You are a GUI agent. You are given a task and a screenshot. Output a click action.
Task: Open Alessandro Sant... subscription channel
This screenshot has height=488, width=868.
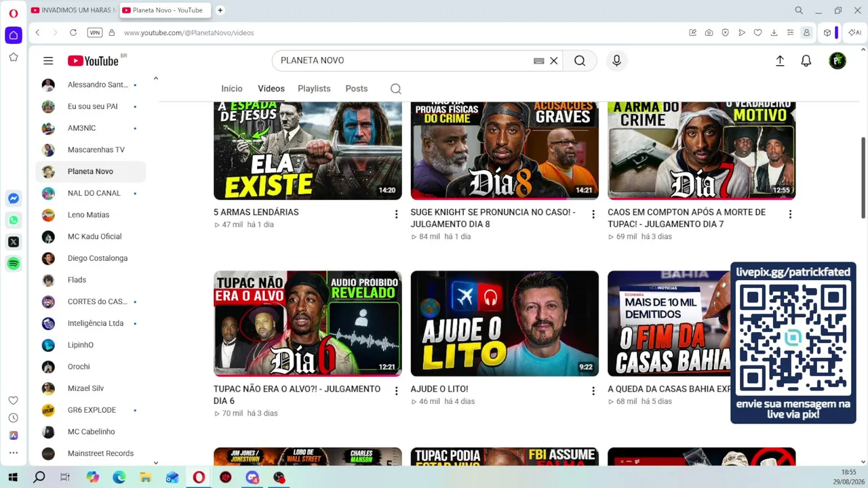coord(91,85)
